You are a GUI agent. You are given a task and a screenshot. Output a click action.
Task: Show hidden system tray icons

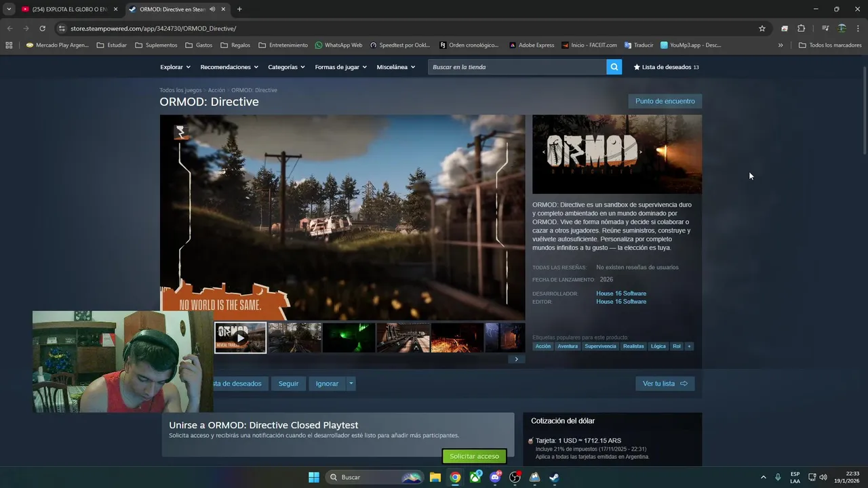(x=763, y=477)
